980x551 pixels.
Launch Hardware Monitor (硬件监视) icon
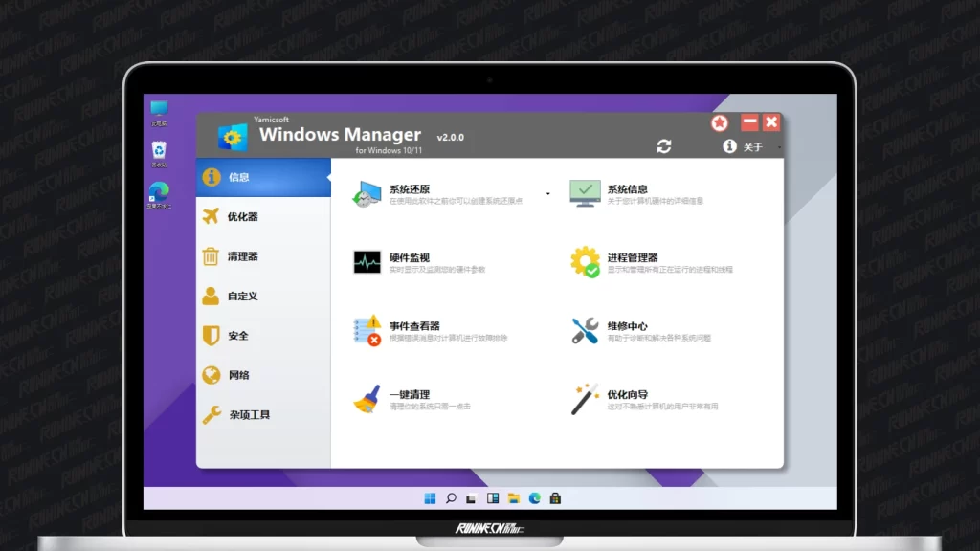[x=367, y=262]
